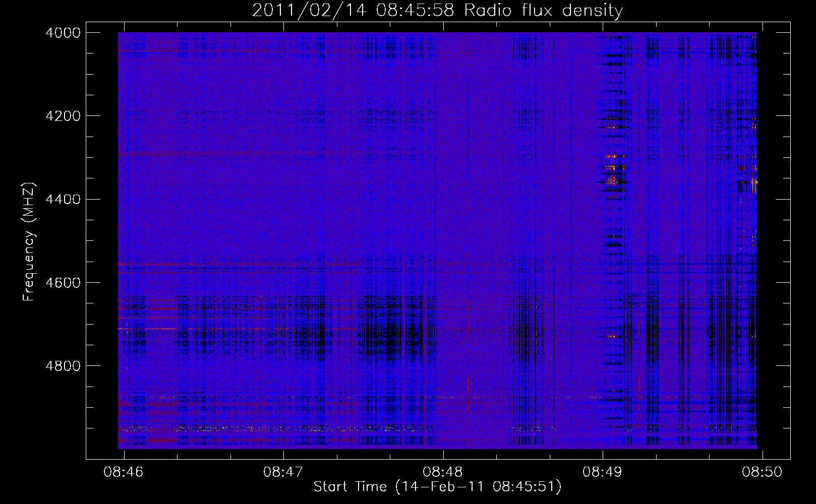
Task: Click the "Frequency (MHZ)" axis label
Action: coord(29,242)
